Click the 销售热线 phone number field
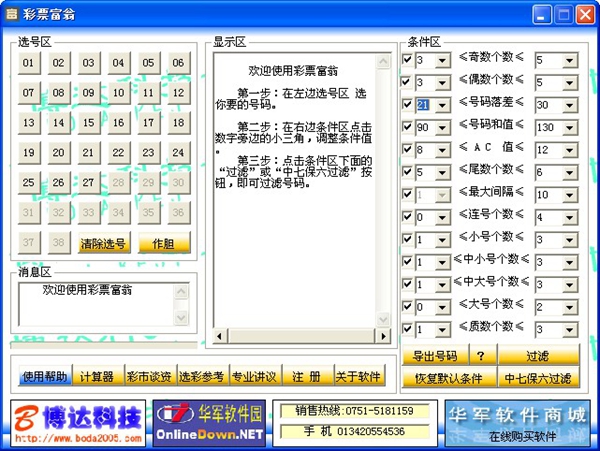 coord(362,411)
